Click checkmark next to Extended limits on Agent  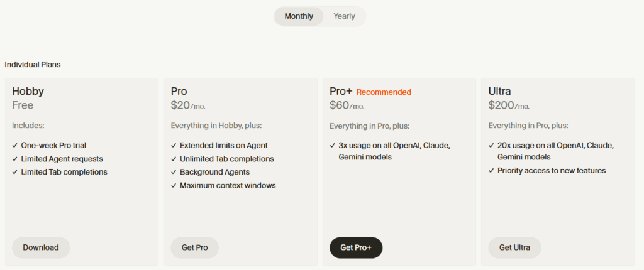(x=174, y=146)
